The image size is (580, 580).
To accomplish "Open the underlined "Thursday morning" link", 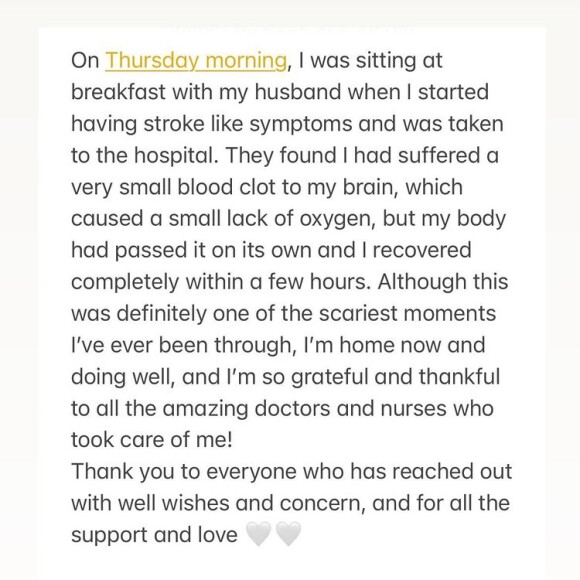I will (196, 61).
